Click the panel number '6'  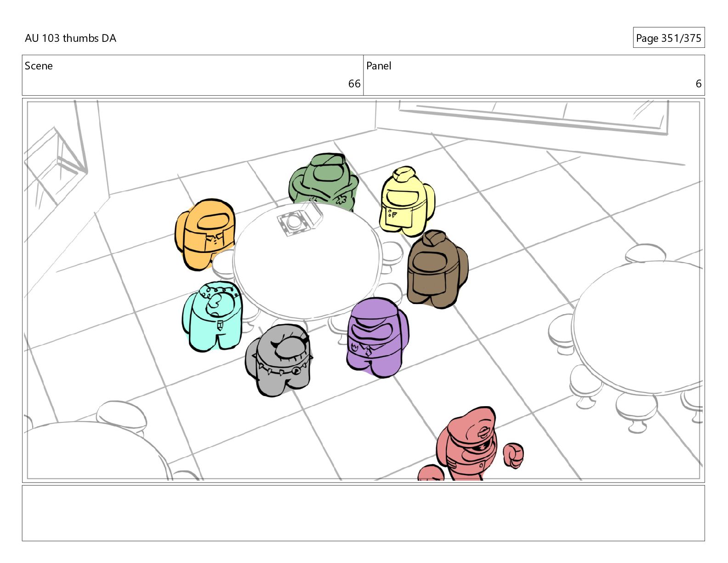click(x=699, y=84)
